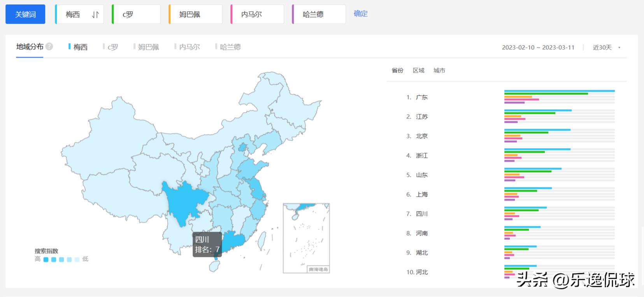Toggle the 哈兰德 legend filter
Screen dimensions: 644x297
(228, 47)
